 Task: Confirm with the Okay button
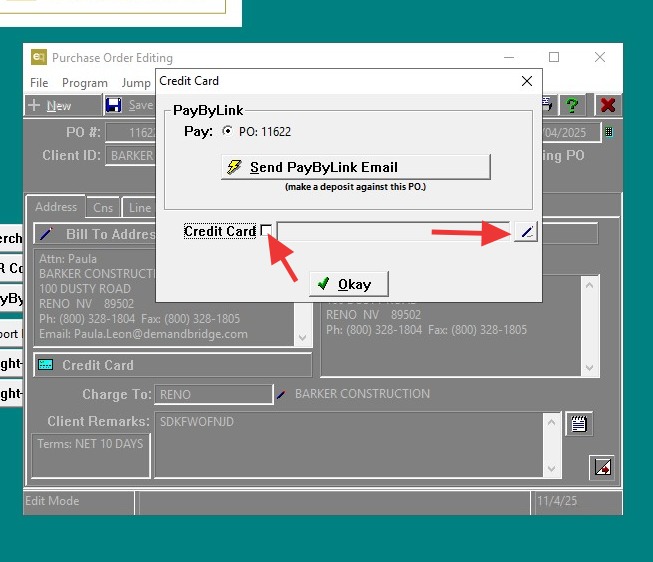click(x=349, y=284)
